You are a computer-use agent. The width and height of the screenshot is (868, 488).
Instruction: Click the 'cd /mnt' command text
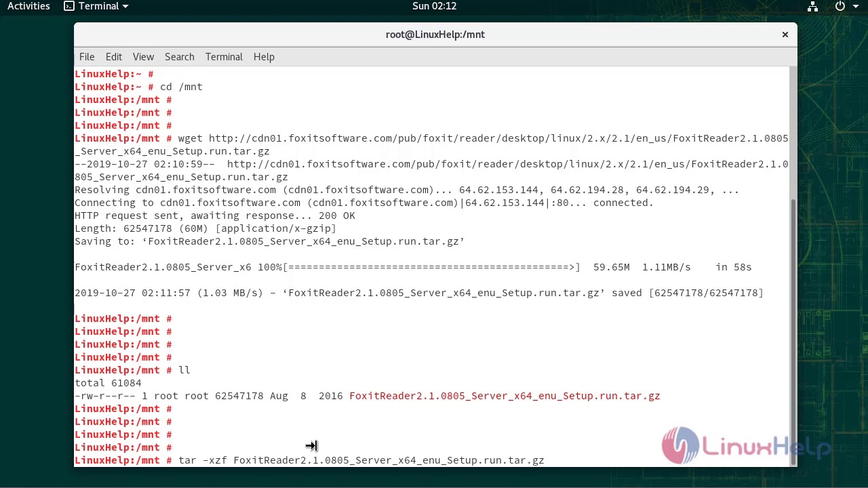[181, 87]
